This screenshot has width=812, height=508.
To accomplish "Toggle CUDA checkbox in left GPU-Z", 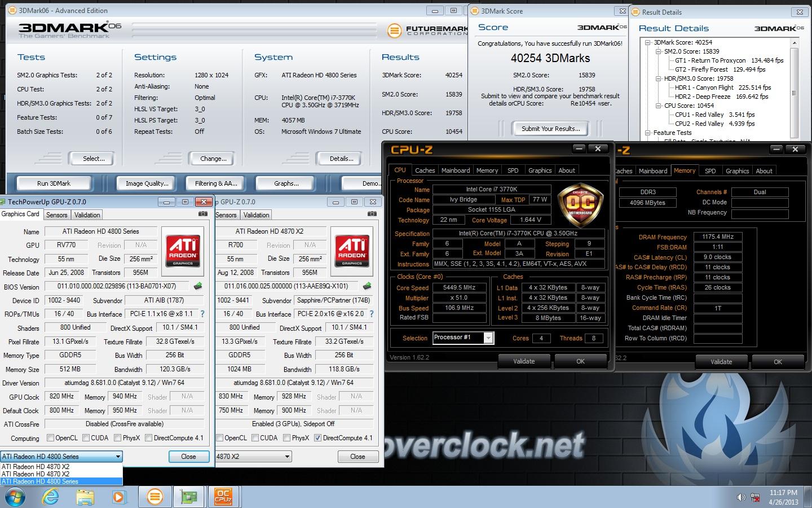I will click(86, 438).
